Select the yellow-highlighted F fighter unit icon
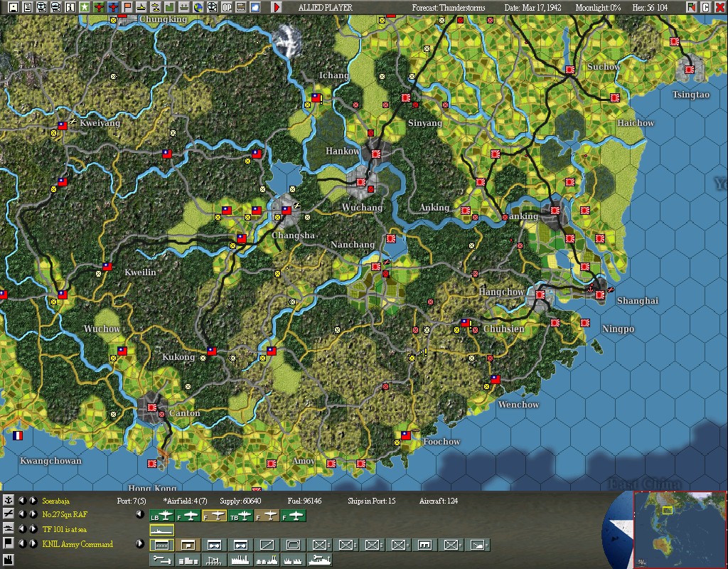The image size is (728, 569). click(215, 516)
